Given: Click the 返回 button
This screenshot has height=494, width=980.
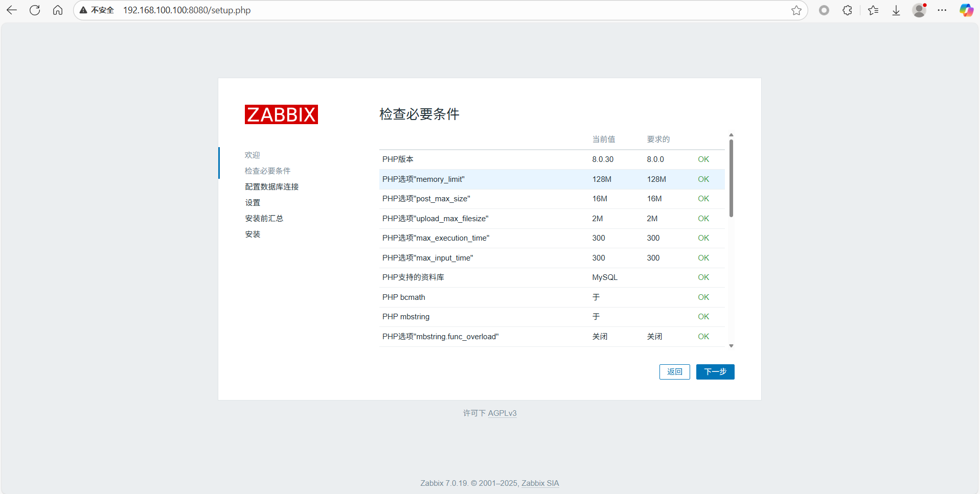Looking at the screenshot, I should click(674, 372).
